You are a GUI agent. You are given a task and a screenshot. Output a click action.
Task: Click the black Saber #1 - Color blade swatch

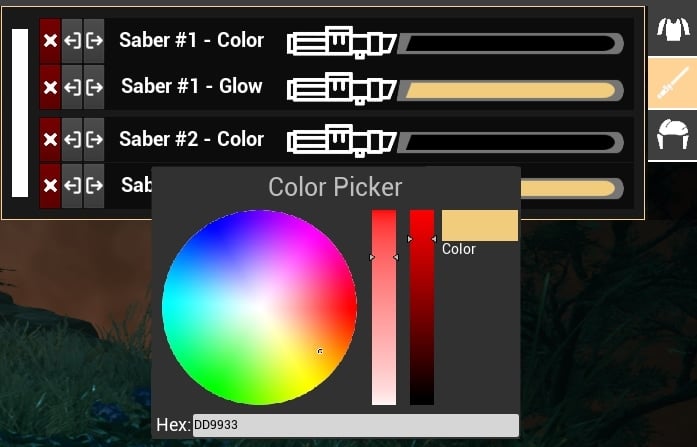(x=510, y=44)
